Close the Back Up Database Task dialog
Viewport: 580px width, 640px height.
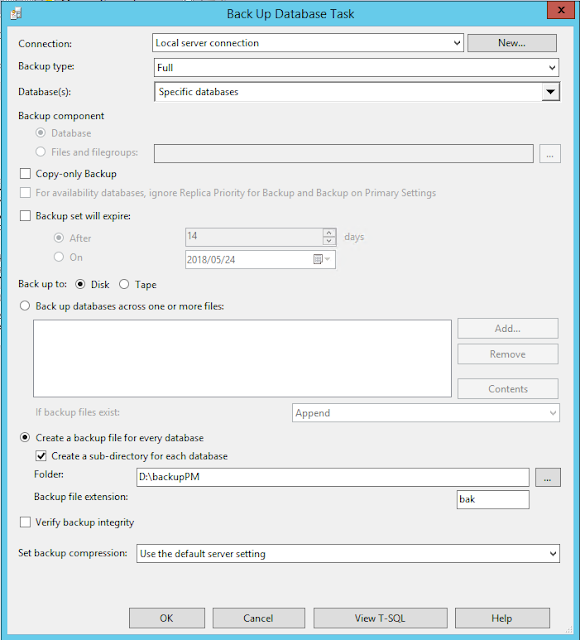(560, 10)
